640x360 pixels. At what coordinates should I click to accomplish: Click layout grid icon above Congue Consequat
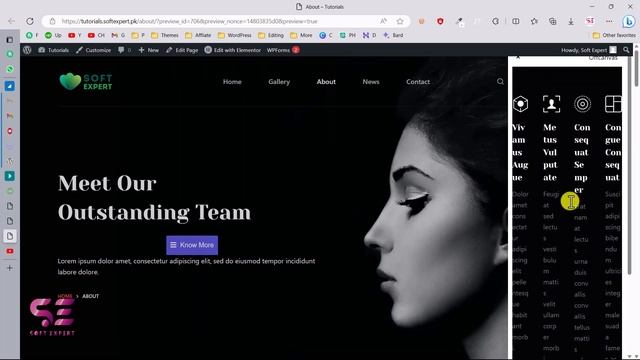tap(613, 104)
